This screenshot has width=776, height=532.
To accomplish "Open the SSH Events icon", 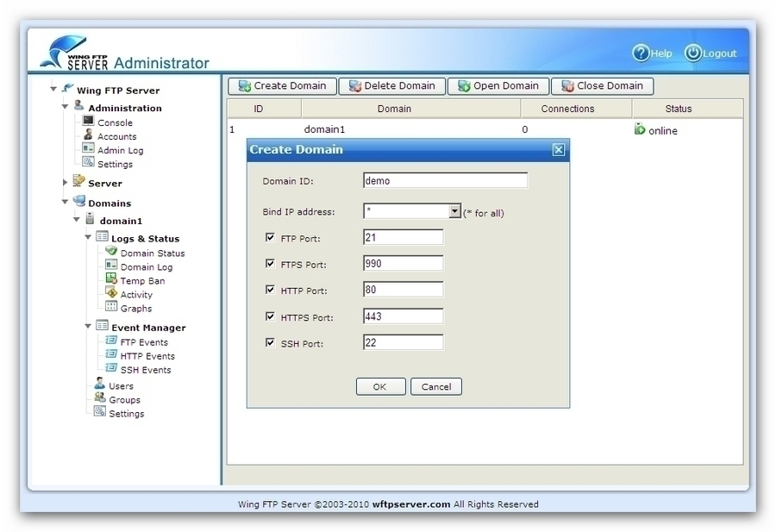I will (113, 369).
